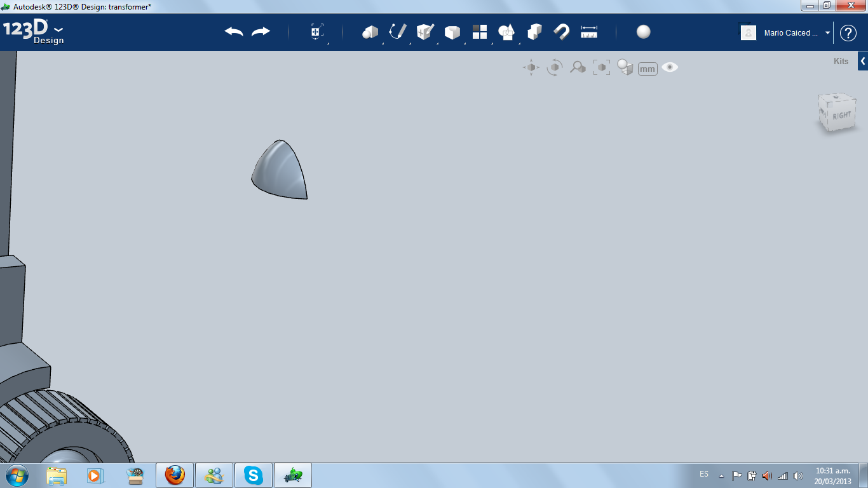
Task: Open Windows Explorer from taskbar
Action: pyautogui.click(x=57, y=475)
